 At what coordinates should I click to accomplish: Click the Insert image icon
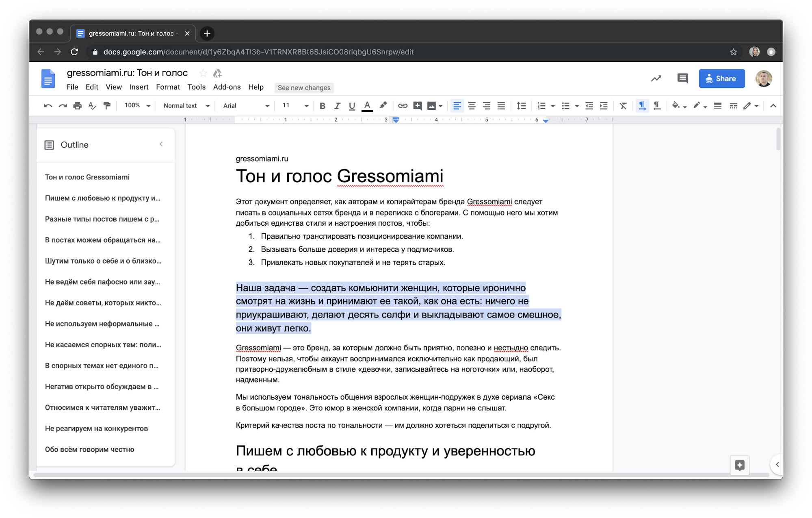coord(431,106)
